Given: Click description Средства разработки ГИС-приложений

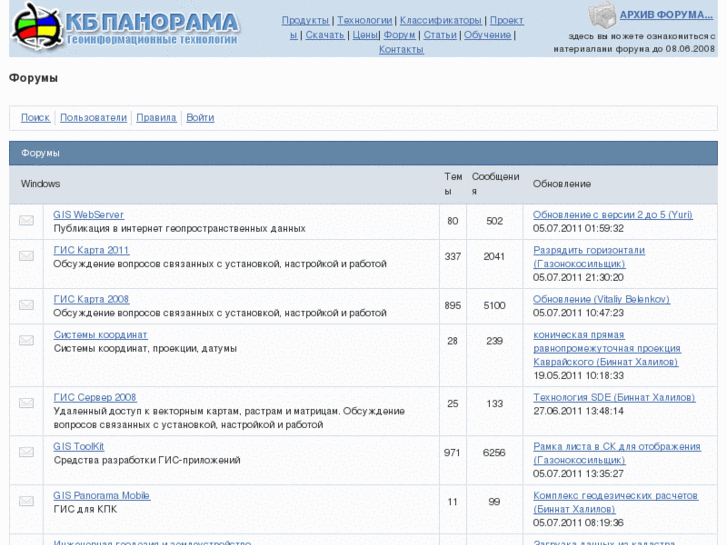Looking at the screenshot, I should 147,460.
